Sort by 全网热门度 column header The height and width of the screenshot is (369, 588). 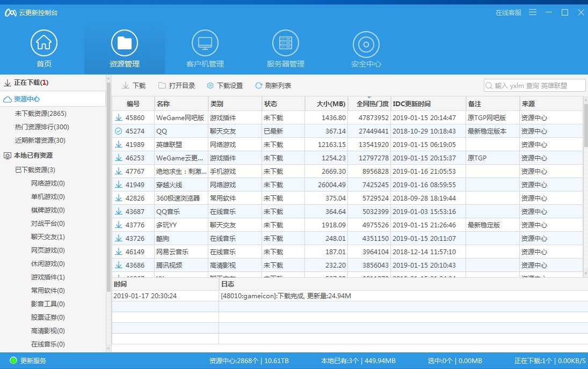[369, 104]
